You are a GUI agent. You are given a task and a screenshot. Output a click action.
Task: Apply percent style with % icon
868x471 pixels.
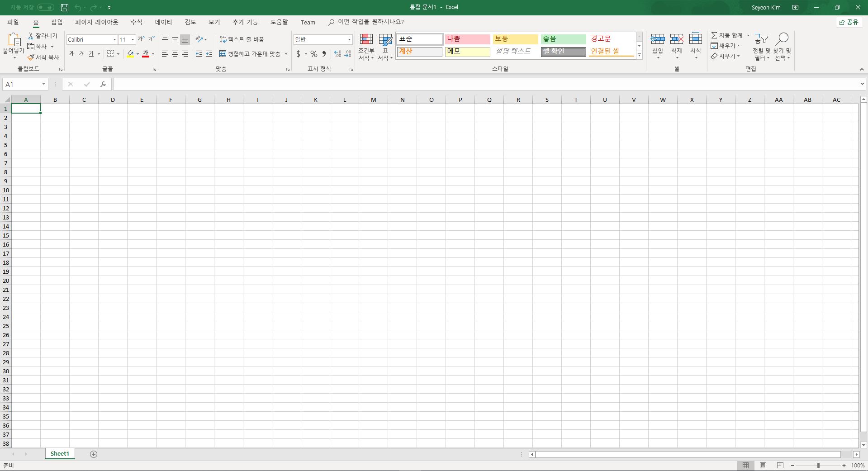[x=313, y=54]
